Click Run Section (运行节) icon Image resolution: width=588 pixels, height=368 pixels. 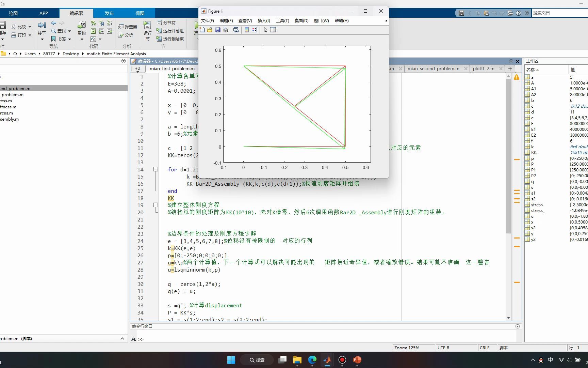click(x=147, y=25)
